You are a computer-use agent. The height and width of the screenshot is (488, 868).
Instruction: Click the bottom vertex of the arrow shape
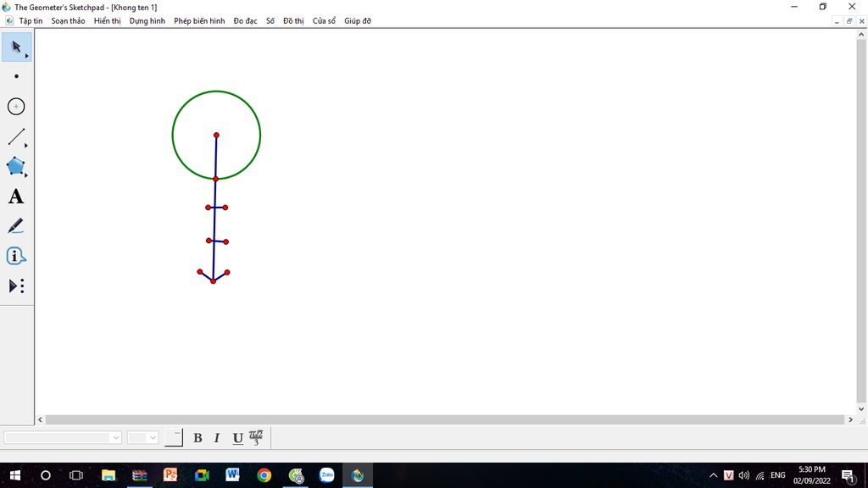[213, 281]
